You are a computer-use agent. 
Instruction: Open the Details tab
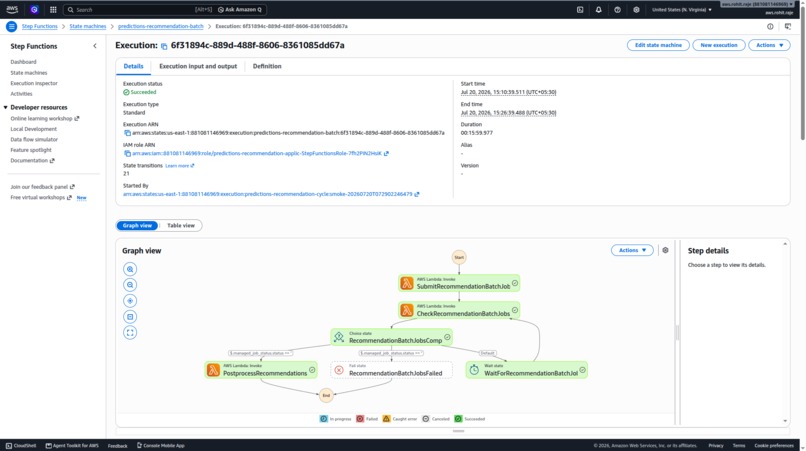point(133,66)
